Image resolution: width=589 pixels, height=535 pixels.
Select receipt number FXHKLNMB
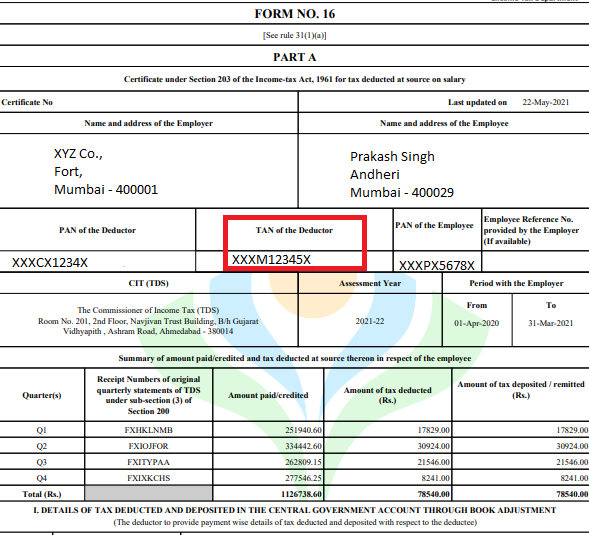(148, 430)
